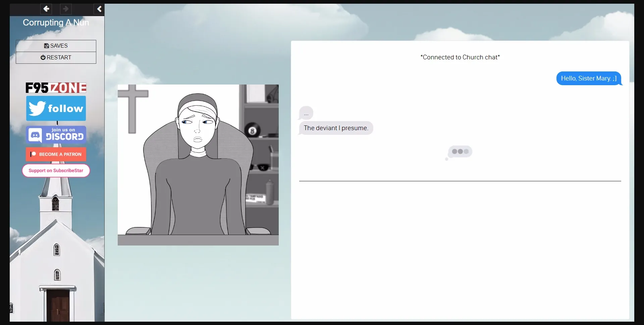Click the 'Corrupting A Nun' title
Screen dimensions: 644x325
tap(56, 22)
